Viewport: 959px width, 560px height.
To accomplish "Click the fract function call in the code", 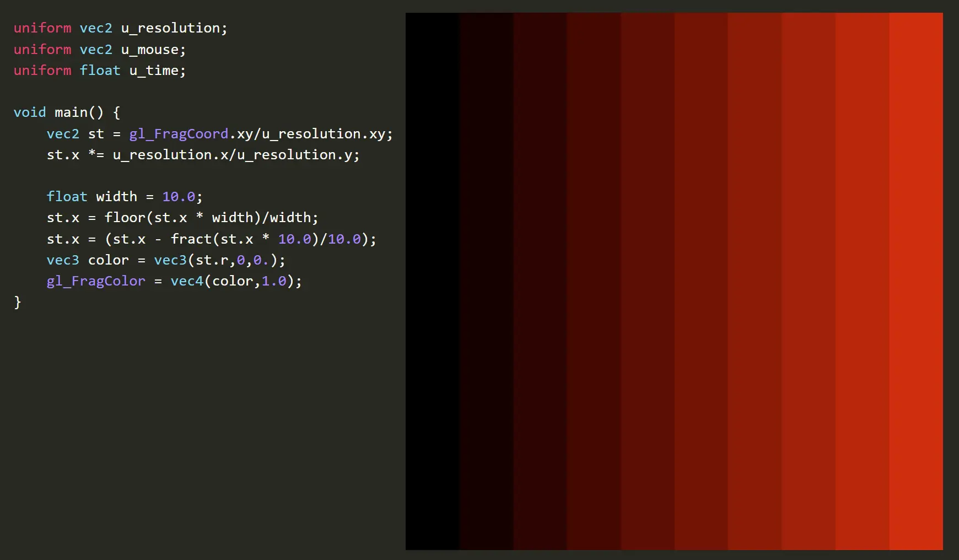I will pyautogui.click(x=191, y=239).
